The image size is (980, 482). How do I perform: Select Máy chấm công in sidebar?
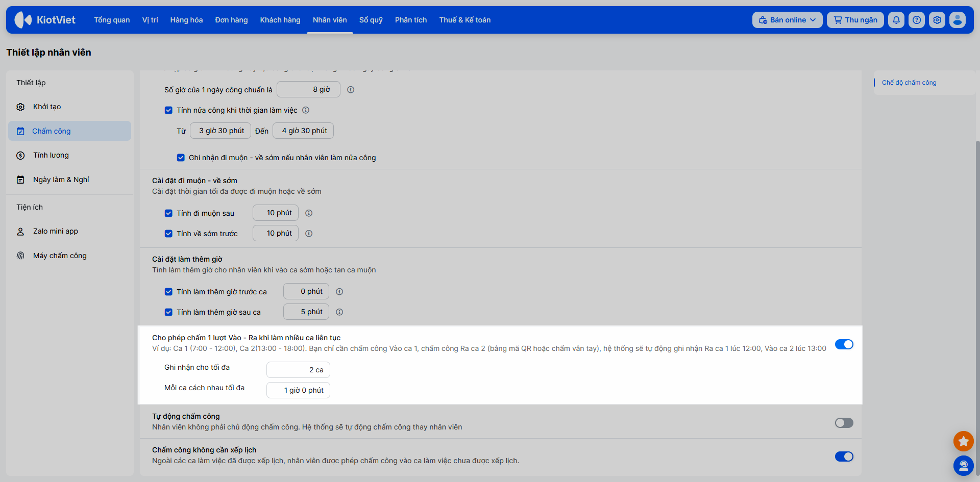(69, 256)
